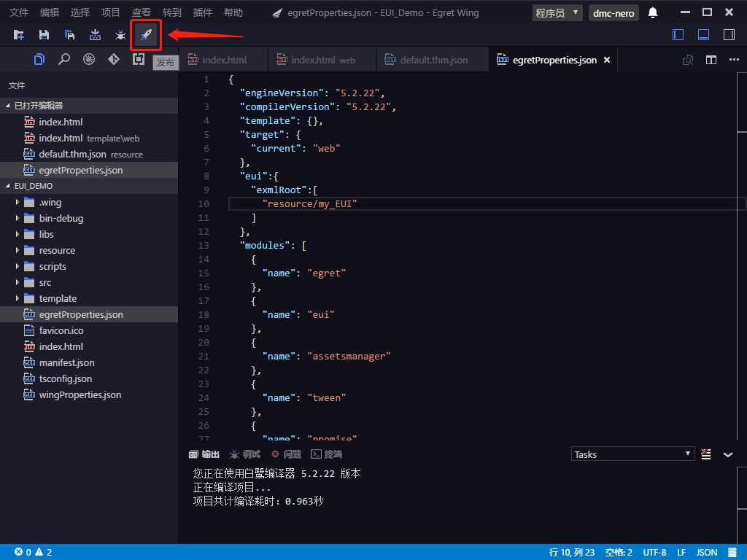Change indentation via 空格: 2
The width and height of the screenshot is (747, 560).
[x=619, y=553]
